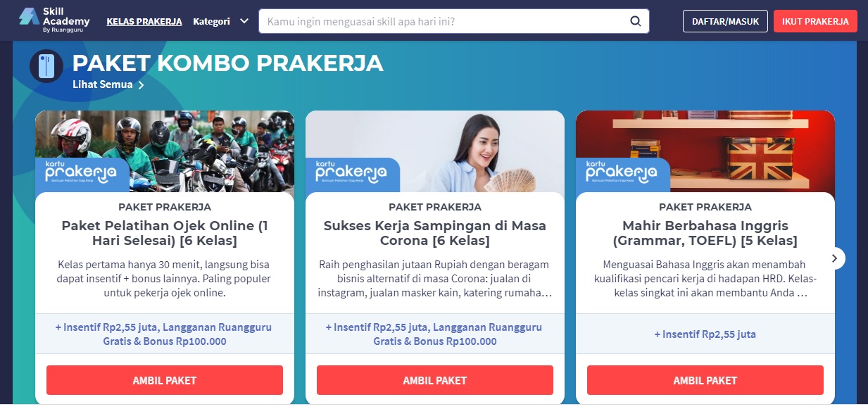868x409 pixels.
Task: Click AMBIL PAKET for Kerja Sampingan package
Action: (x=435, y=380)
